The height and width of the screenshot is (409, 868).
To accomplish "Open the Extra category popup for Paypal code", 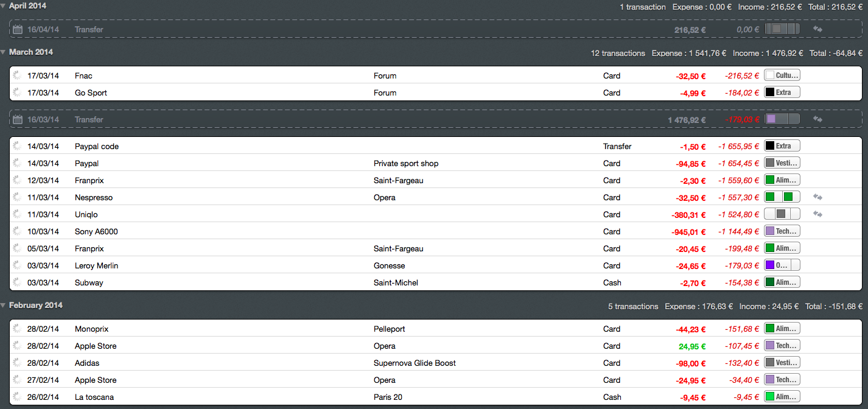I will (x=782, y=146).
